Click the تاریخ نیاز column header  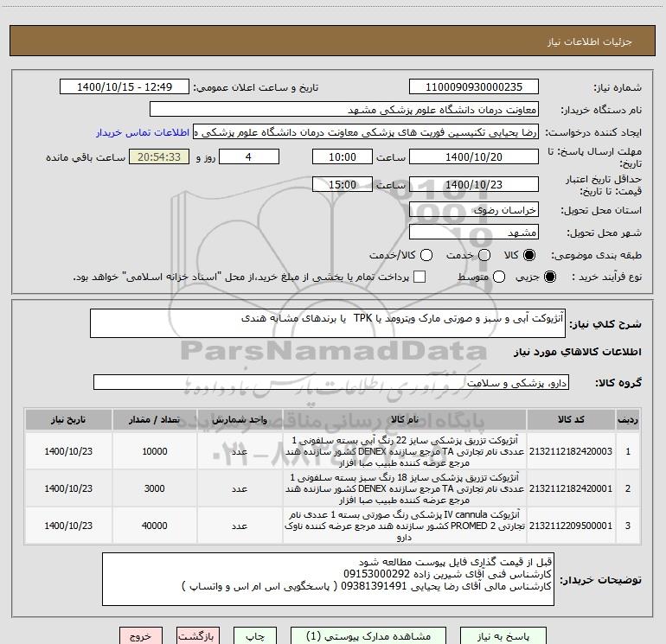(x=68, y=419)
